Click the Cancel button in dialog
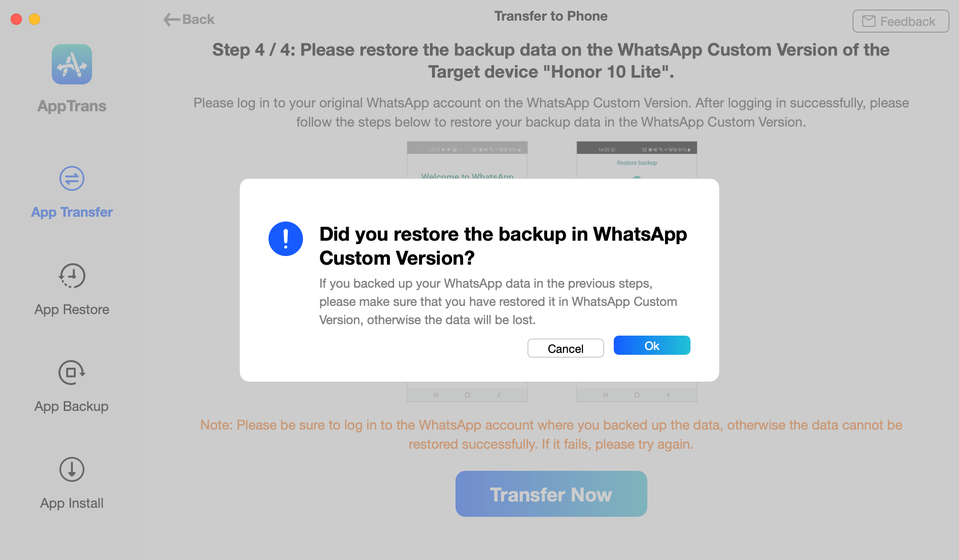 pyautogui.click(x=565, y=347)
